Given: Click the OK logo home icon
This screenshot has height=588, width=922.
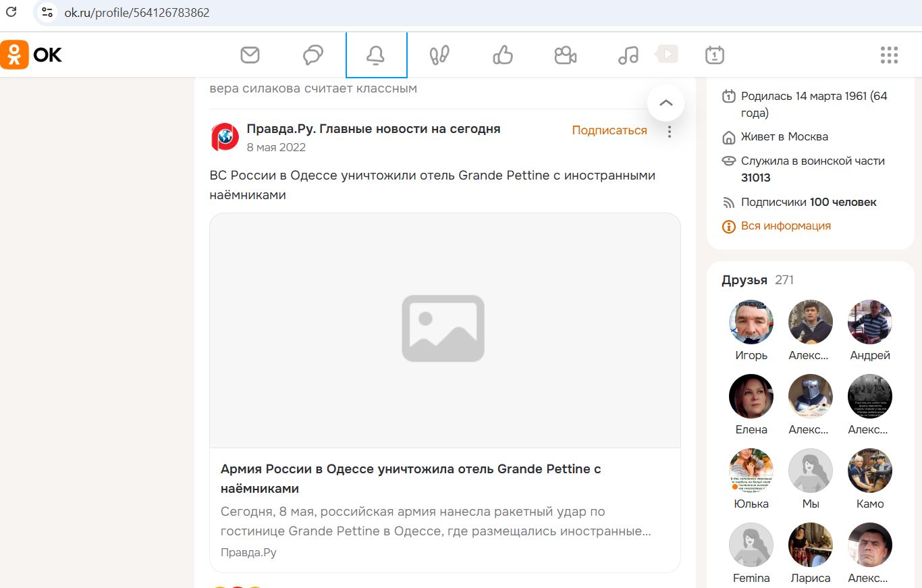Looking at the screenshot, I should point(32,55).
